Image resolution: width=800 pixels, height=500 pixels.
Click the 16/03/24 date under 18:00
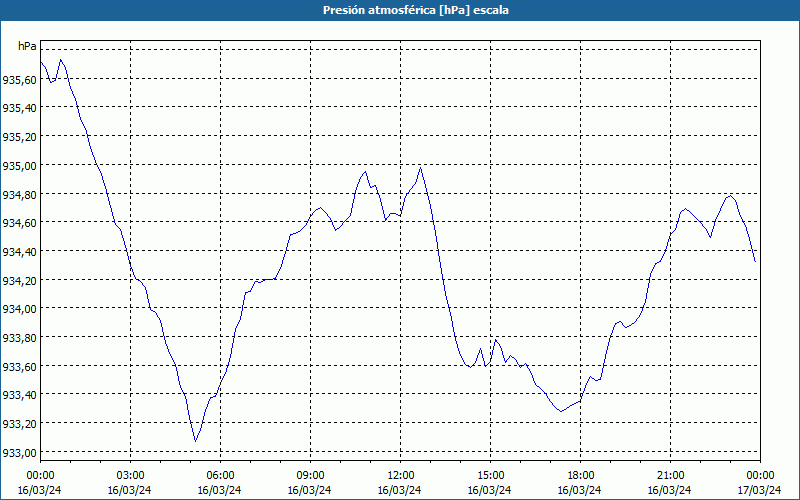click(579, 490)
